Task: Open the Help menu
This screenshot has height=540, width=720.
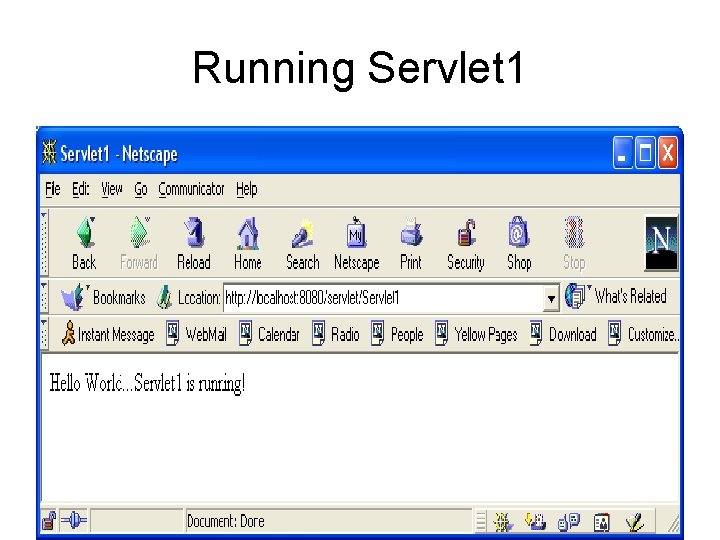Action: click(x=247, y=189)
